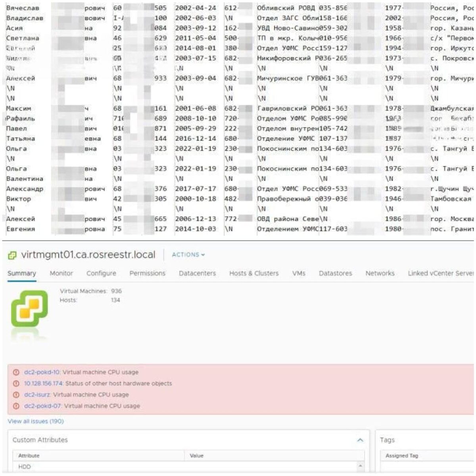
Task: Click the 'Правобережный' cell
Action: coord(288,199)
